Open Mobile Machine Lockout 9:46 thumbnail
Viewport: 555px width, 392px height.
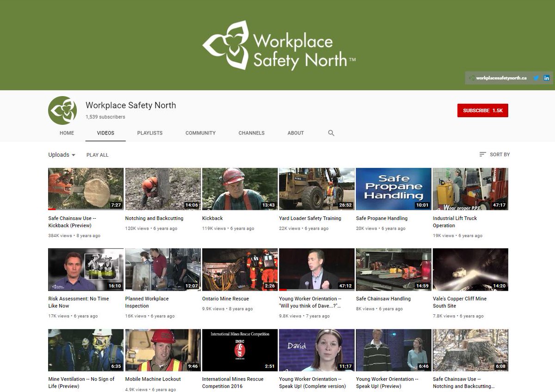click(x=163, y=350)
